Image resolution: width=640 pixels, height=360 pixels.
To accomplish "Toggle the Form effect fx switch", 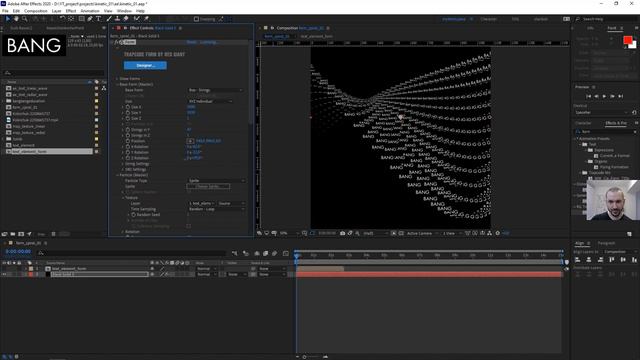I will pos(117,42).
